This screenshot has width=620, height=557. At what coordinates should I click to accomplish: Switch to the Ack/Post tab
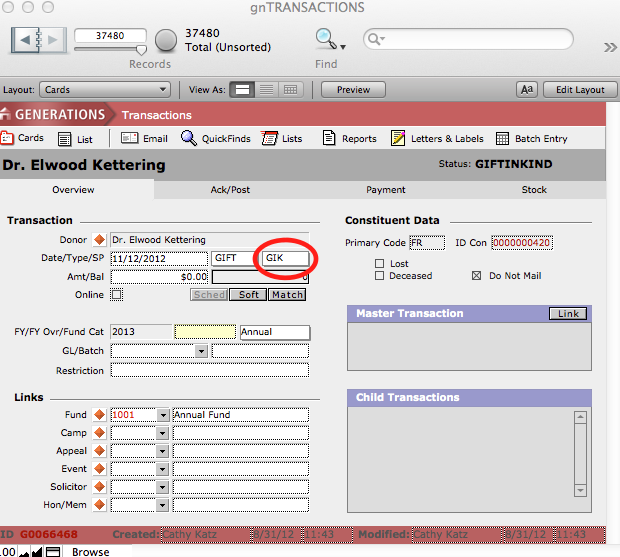click(x=229, y=190)
